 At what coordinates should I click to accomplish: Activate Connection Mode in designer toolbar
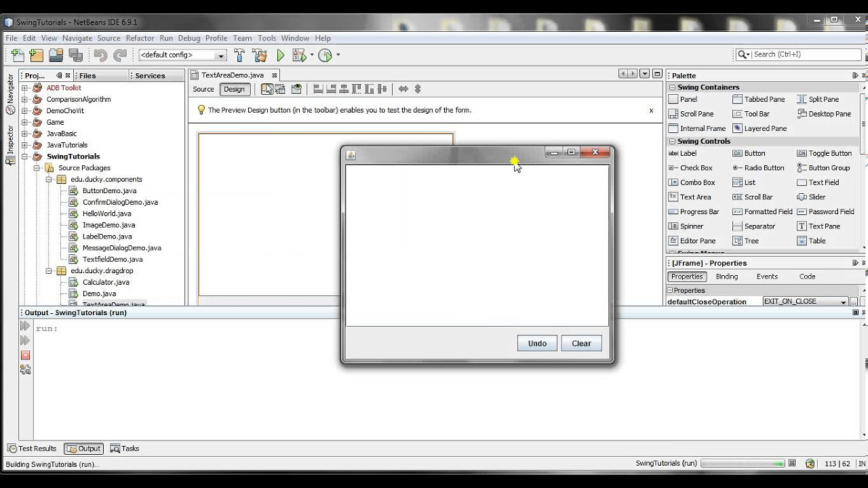[x=280, y=89]
